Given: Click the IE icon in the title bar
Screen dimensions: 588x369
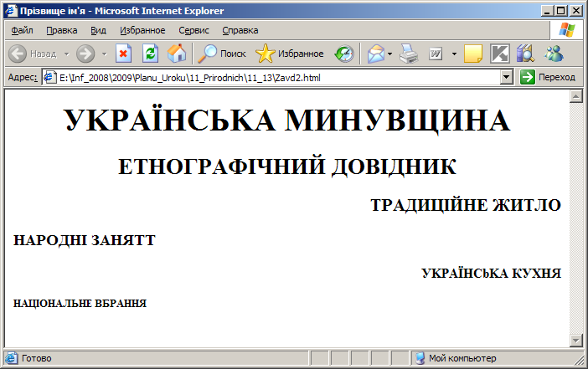Looking at the screenshot, I should click(11, 10).
